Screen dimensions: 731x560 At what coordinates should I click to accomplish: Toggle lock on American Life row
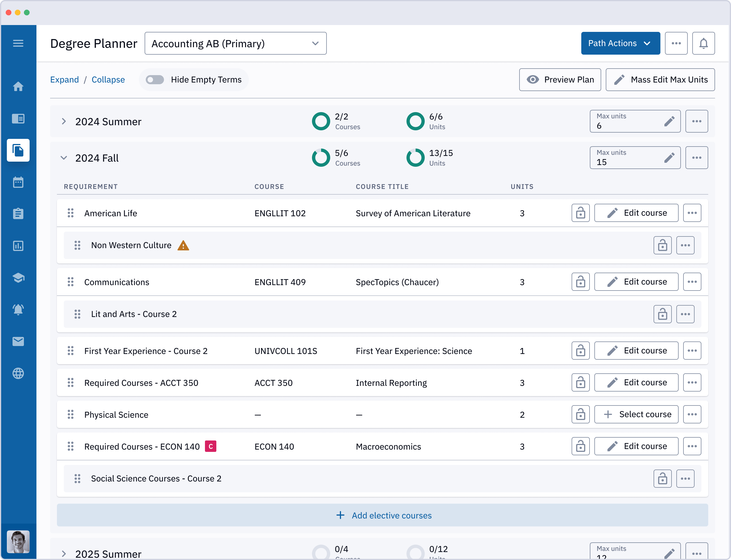(580, 213)
